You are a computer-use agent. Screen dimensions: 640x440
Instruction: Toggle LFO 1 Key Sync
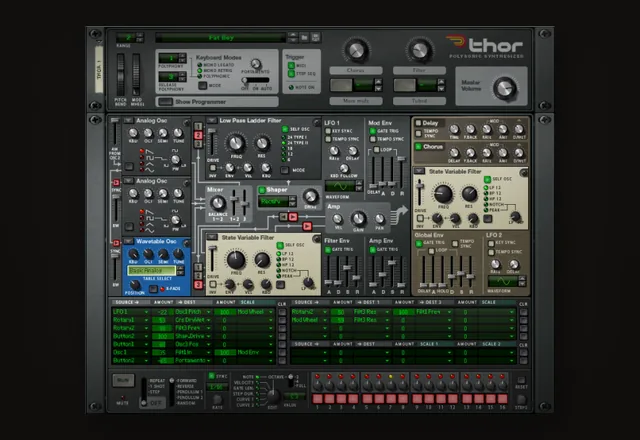point(328,131)
